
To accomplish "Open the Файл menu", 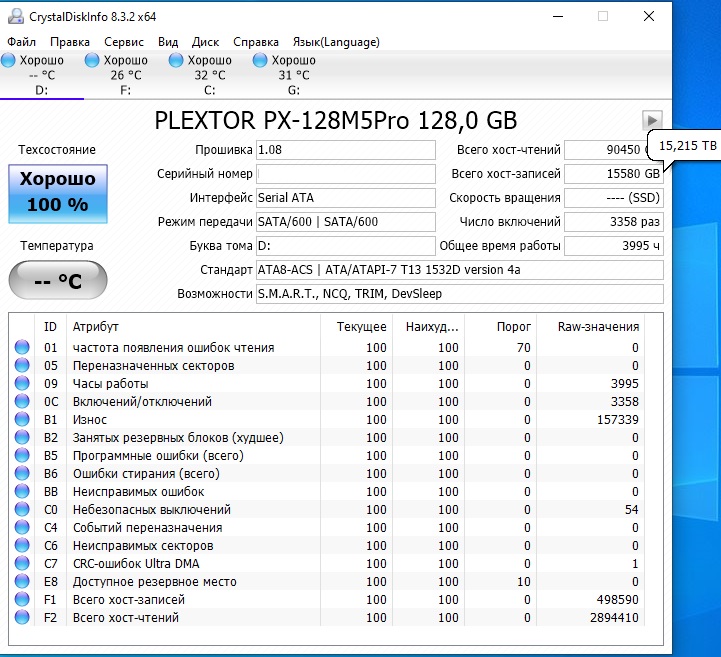I will [x=21, y=42].
